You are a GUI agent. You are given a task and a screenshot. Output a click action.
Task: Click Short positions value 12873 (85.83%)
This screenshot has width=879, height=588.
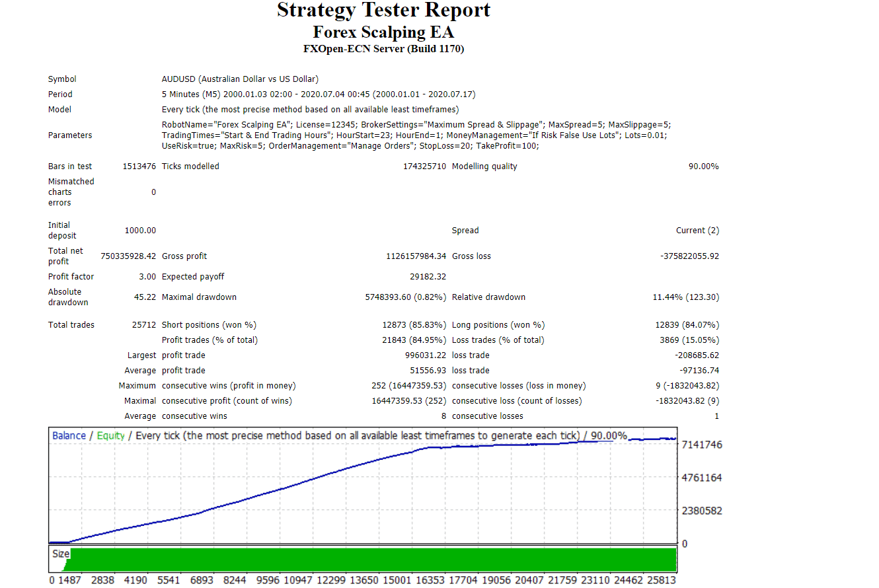pyautogui.click(x=414, y=325)
